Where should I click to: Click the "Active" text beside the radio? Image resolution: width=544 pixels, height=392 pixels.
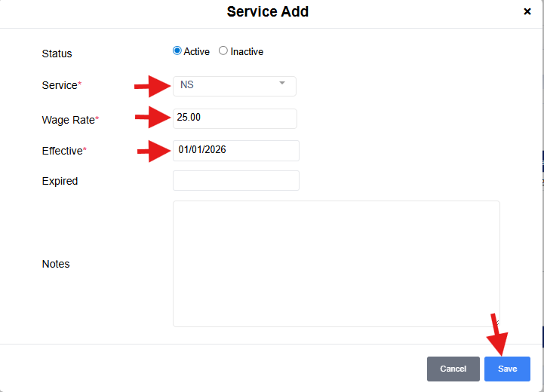click(x=196, y=52)
